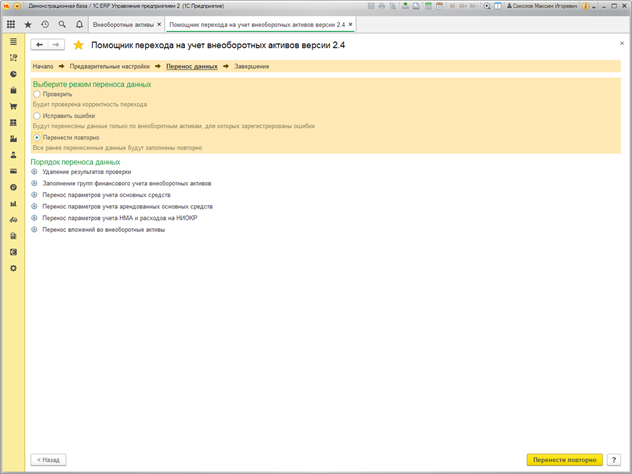Screen dimensions: 632x474
Task: Open the main application menu dropdown
Action: [17, 6]
